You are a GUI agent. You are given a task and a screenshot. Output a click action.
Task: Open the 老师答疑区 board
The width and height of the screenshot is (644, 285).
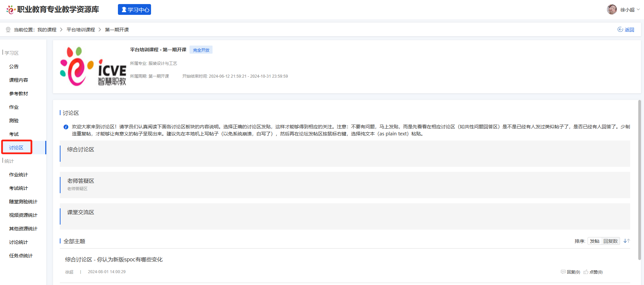[x=80, y=181]
